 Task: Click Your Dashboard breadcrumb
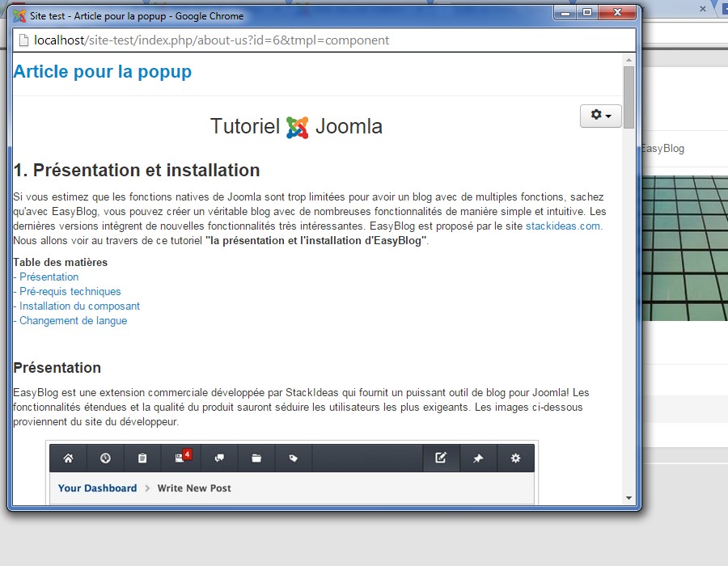click(x=98, y=488)
